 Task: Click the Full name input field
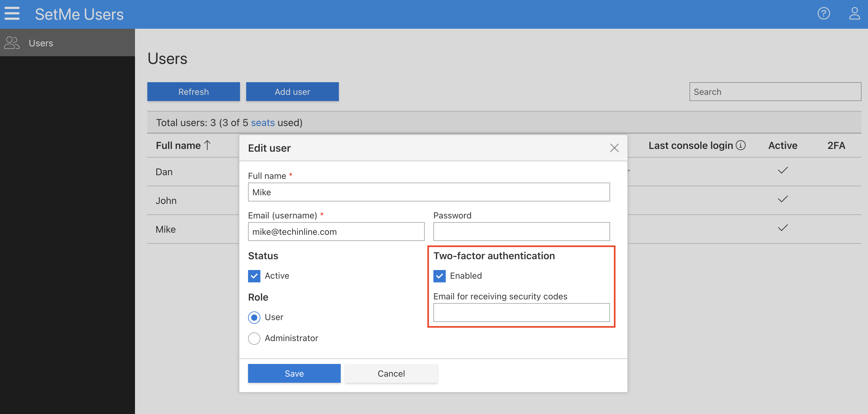click(429, 192)
